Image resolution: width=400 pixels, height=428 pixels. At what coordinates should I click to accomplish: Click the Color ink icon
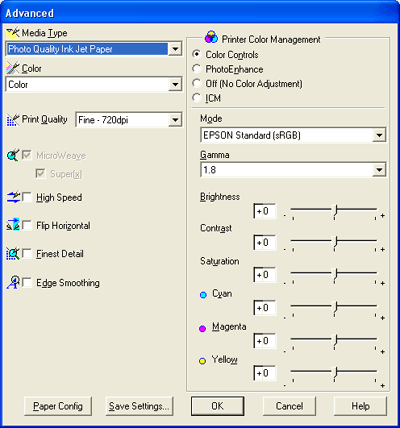pos(13,68)
